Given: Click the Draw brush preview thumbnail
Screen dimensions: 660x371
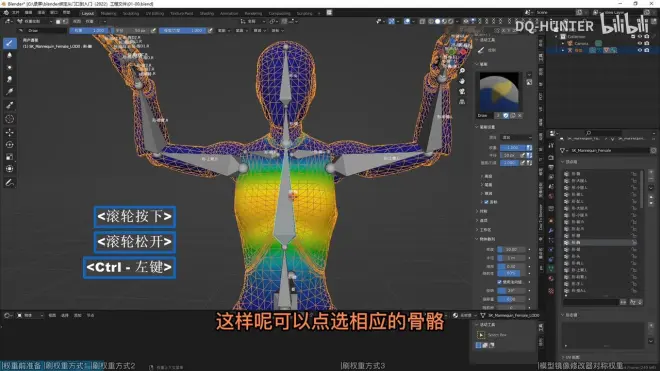Looking at the screenshot, I should click(x=499, y=92).
